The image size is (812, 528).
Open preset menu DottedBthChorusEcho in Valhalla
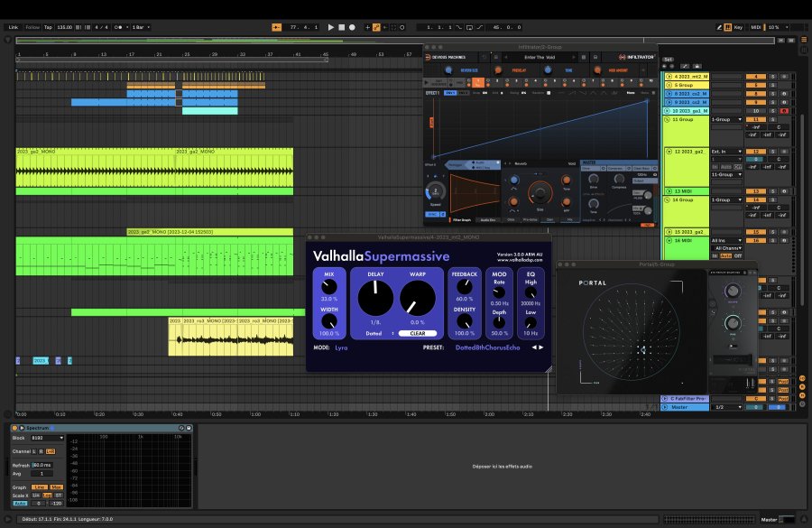[x=487, y=347]
